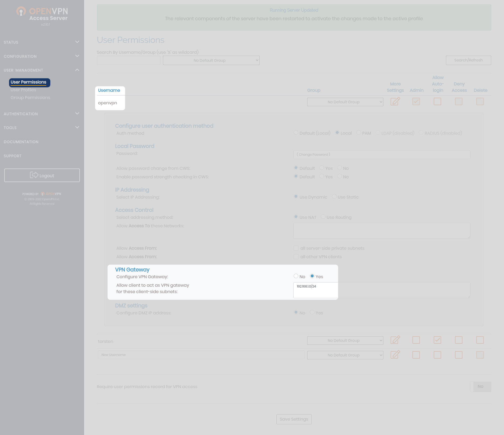Click the More Settings edit icon for openvpn
This screenshot has width=504, height=435.
pos(395,101)
